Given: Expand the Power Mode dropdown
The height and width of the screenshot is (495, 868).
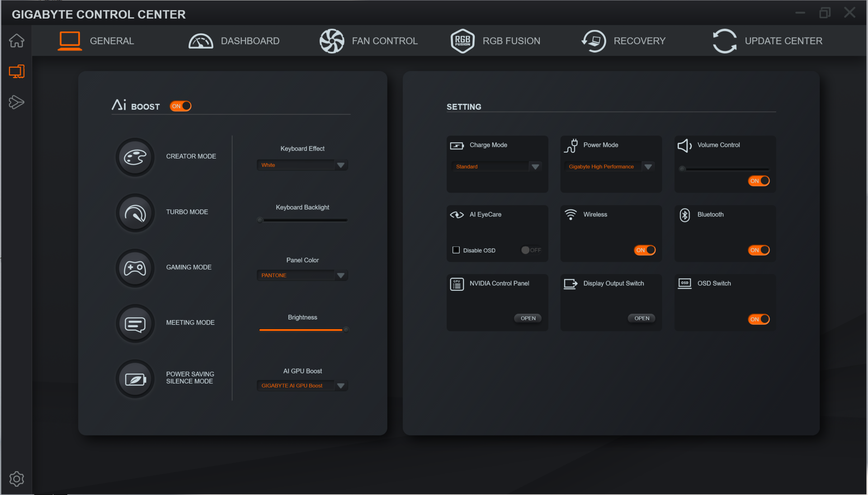Looking at the screenshot, I should point(648,167).
